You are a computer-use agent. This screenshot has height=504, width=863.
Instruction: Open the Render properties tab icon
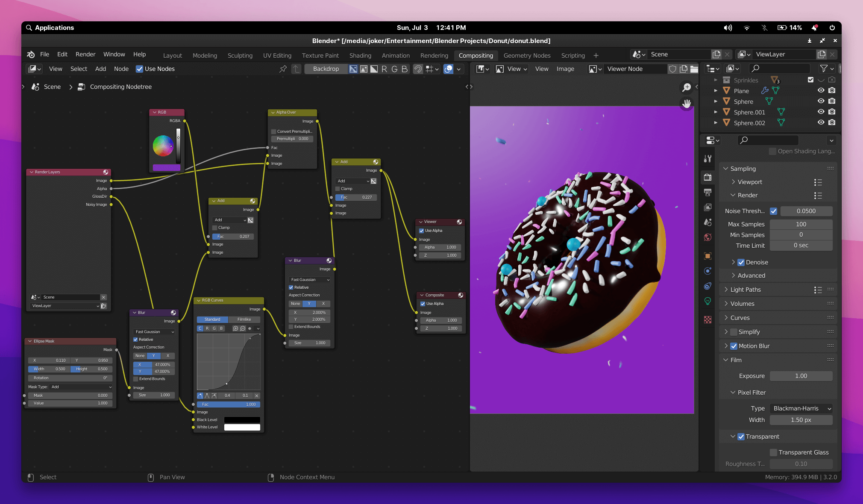(x=708, y=177)
